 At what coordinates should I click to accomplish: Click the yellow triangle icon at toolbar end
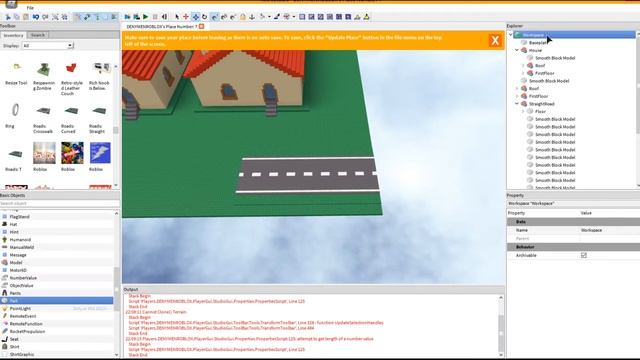click(367, 17)
